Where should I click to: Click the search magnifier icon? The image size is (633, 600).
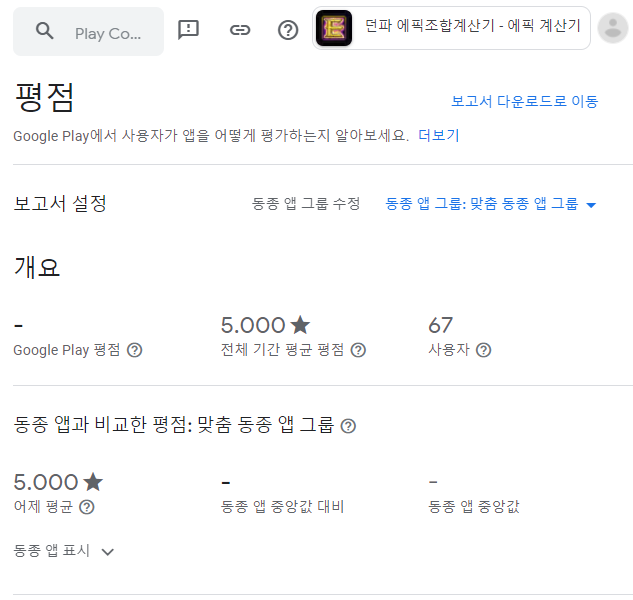44,31
